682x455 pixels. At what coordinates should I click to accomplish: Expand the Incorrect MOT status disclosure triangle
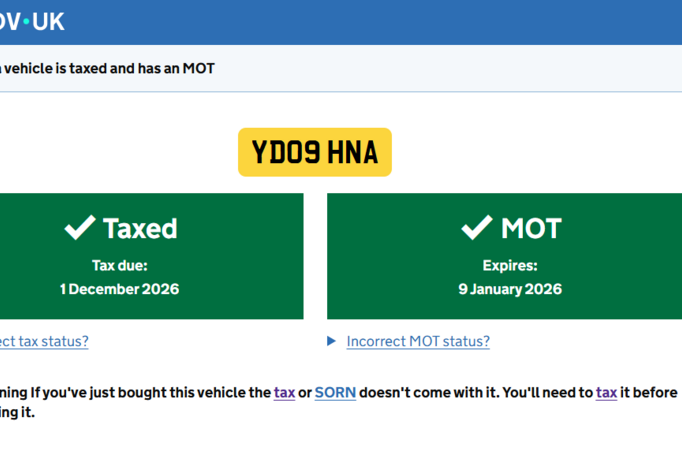(332, 341)
